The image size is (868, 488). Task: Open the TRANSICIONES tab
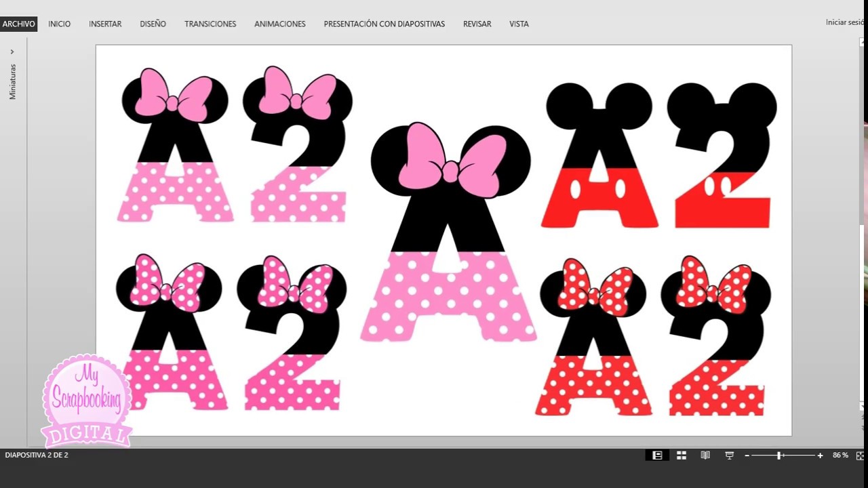pyautogui.click(x=210, y=24)
